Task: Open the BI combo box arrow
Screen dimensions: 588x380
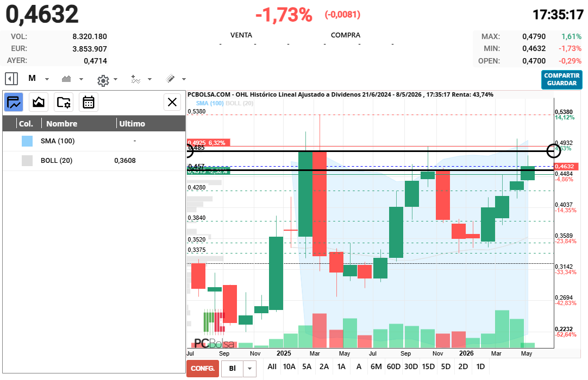Action: click(250, 369)
